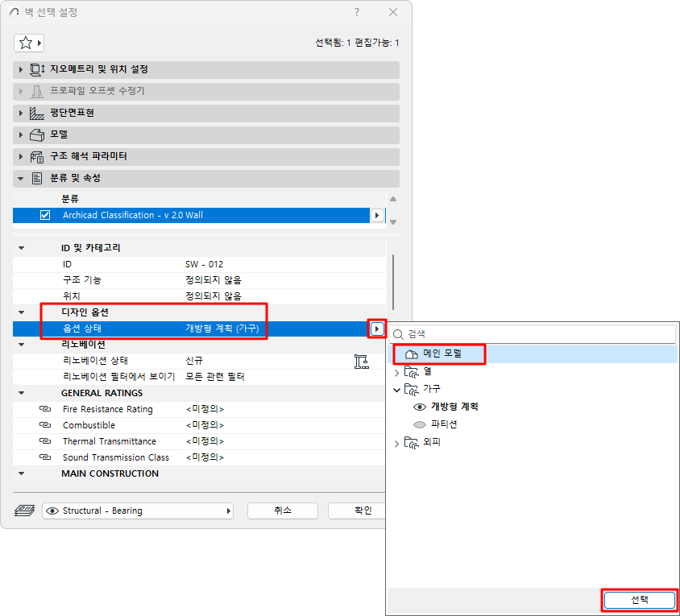Collapse the 분류 및 속성 panel
The width and height of the screenshot is (680, 616).
(x=20, y=178)
